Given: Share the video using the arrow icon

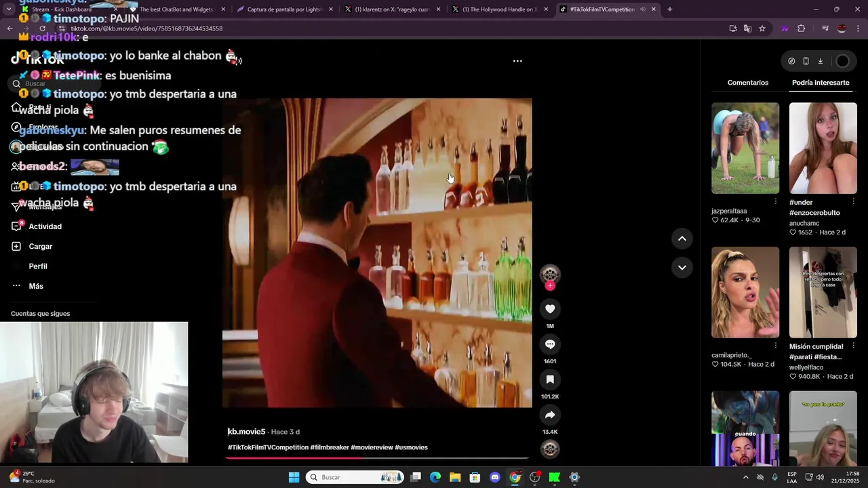Looking at the screenshot, I should pyautogui.click(x=550, y=415).
